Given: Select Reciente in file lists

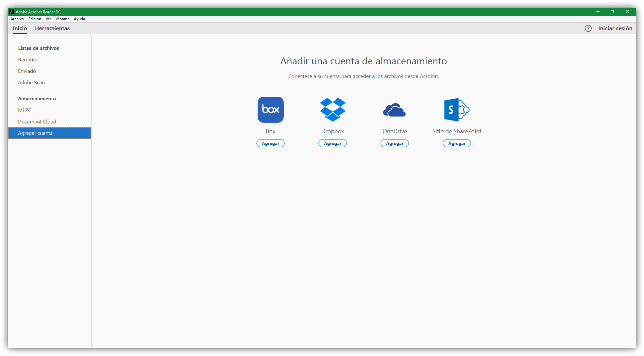Looking at the screenshot, I should (x=27, y=60).
